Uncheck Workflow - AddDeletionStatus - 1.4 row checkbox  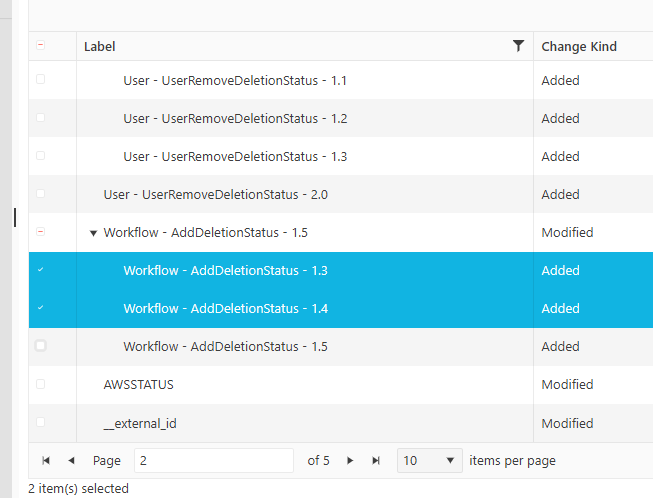coord(41,308)
